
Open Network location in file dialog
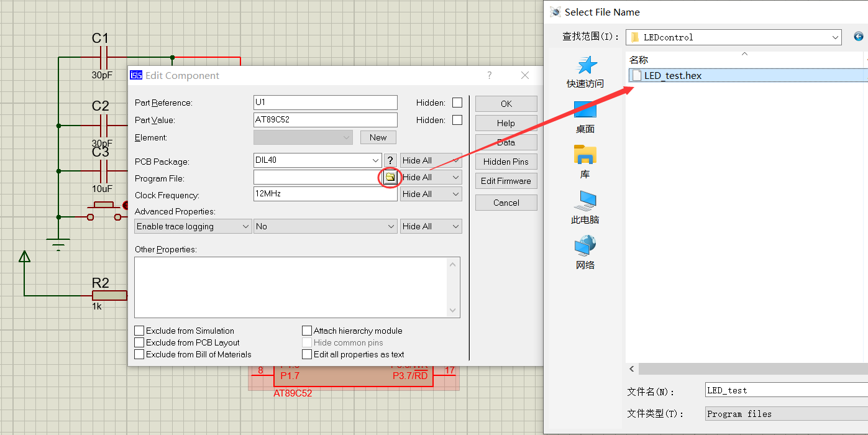tap(585, 253)
